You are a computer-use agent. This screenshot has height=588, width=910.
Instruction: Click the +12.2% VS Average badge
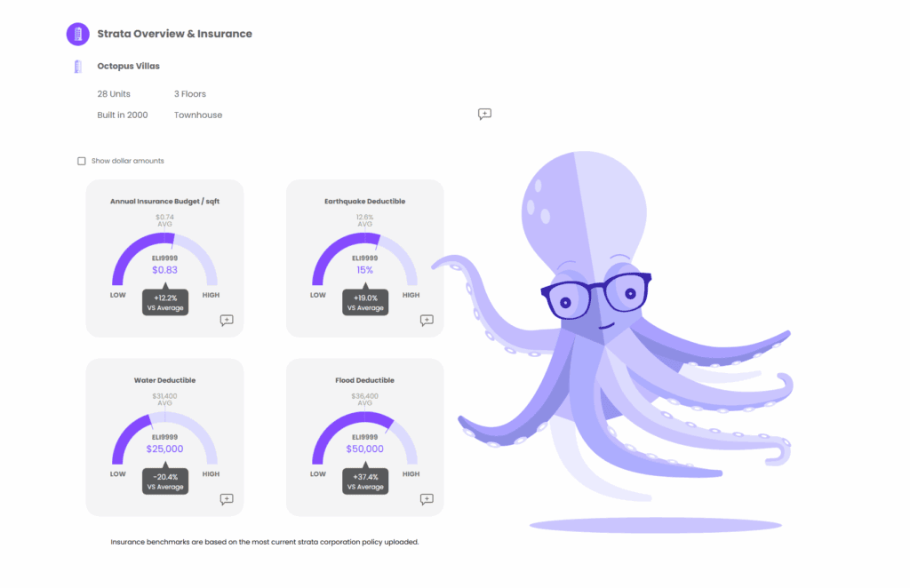point(164,302)
